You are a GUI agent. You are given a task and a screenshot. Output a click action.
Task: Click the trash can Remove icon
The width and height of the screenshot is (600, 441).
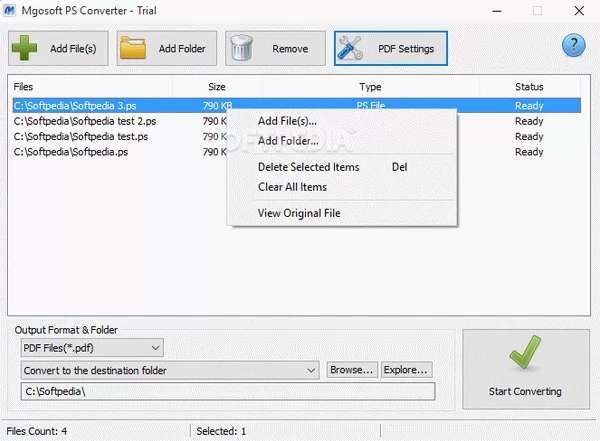click(x=242, y=47)
